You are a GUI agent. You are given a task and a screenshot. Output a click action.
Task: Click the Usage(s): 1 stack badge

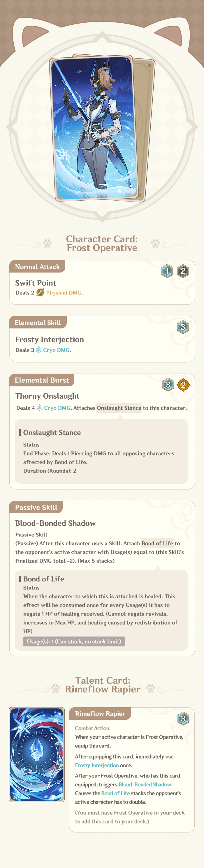click(74, 641)
